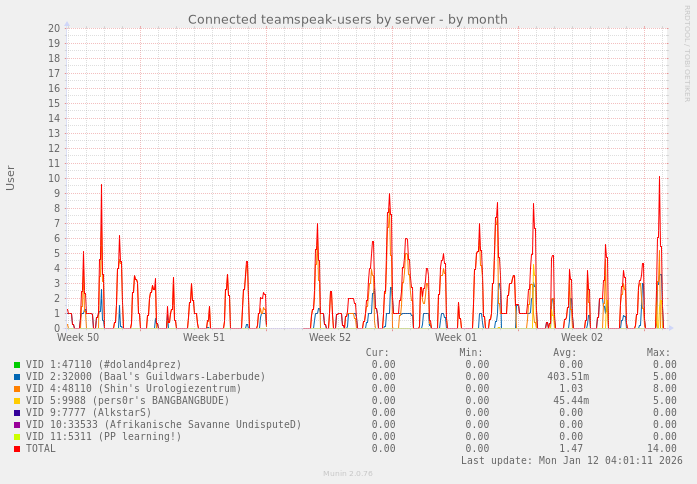Select legend entry 'VID 5:9988 (pers0r's BANGBANGBUDE)'

pyautogui.click(x=128, y=401)
